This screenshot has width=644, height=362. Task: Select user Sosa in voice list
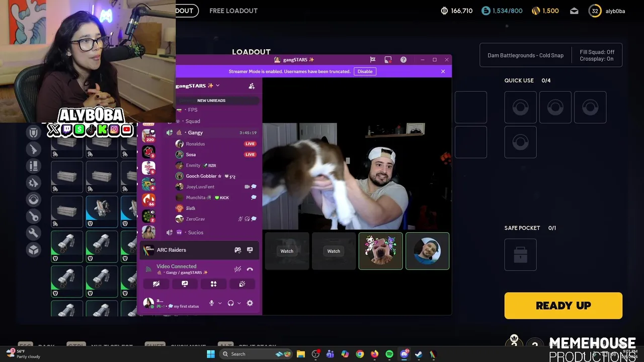click(x=191, y=155)
